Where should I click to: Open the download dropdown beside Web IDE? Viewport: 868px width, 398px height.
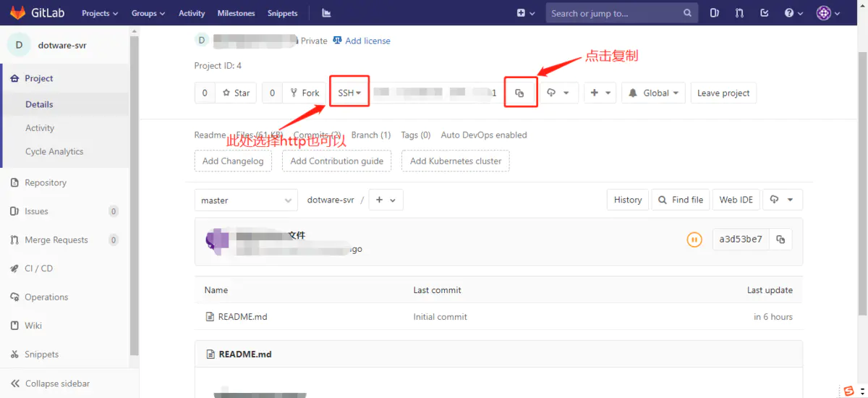coord(782,200)
